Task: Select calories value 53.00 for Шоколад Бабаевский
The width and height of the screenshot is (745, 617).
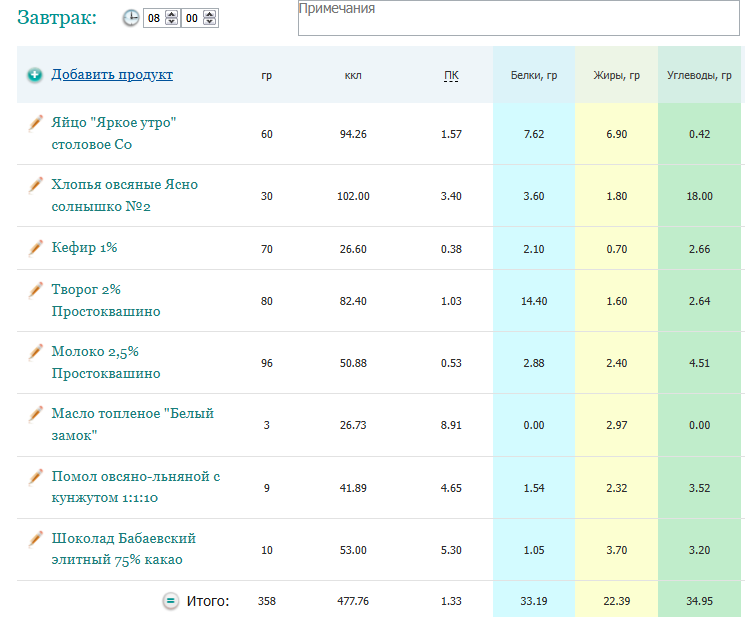Action: click(353, 550)
